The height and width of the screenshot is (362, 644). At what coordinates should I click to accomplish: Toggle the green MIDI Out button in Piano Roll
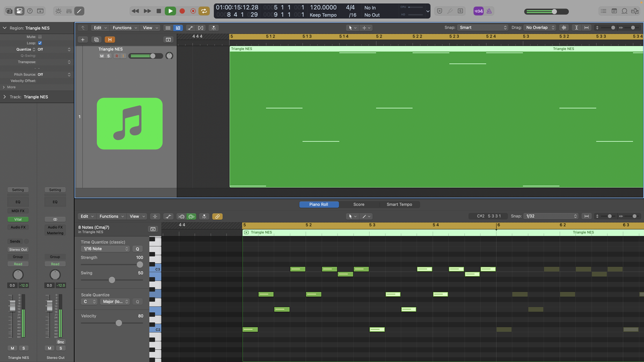tap(191, 216)
